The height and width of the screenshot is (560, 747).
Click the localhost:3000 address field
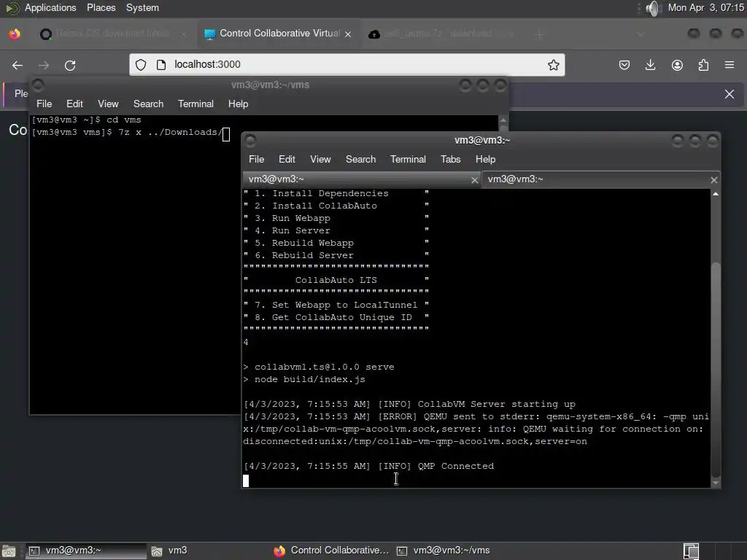pos(347,65)
